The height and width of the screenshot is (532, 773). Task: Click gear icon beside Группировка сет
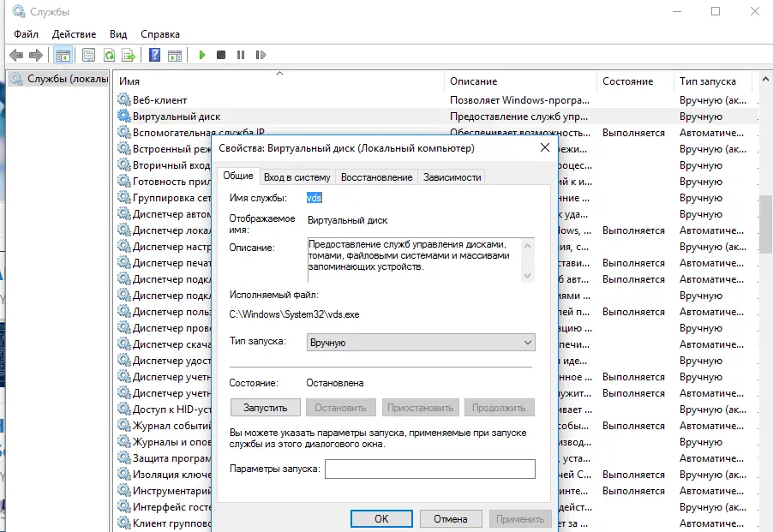[x=123, y=198]
